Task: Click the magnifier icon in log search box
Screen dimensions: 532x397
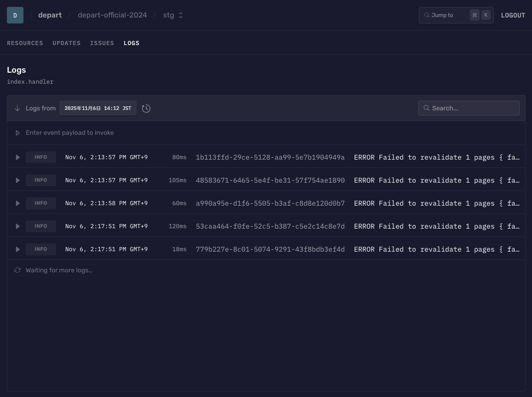Action: [426, 108]
